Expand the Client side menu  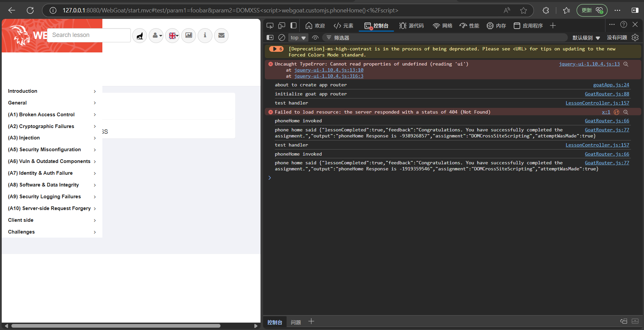pyautogui.click(x=52, y=220)
